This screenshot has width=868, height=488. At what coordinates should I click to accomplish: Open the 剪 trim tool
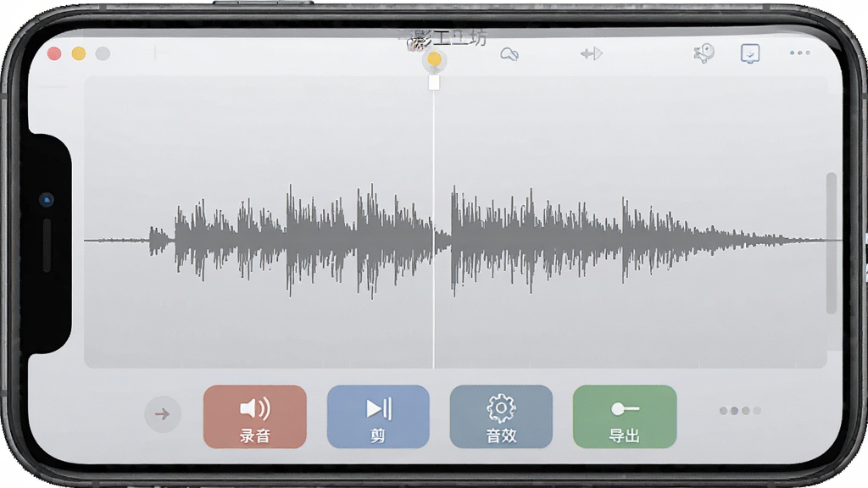[x=378, y=417]
